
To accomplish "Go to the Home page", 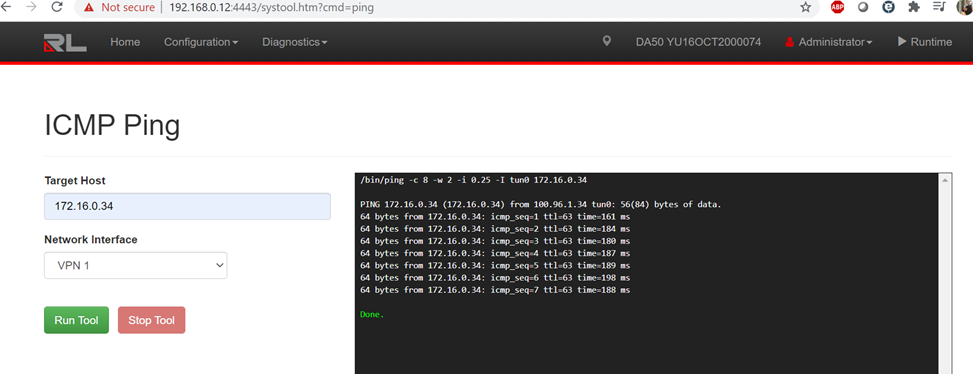I will pos(125,42).
